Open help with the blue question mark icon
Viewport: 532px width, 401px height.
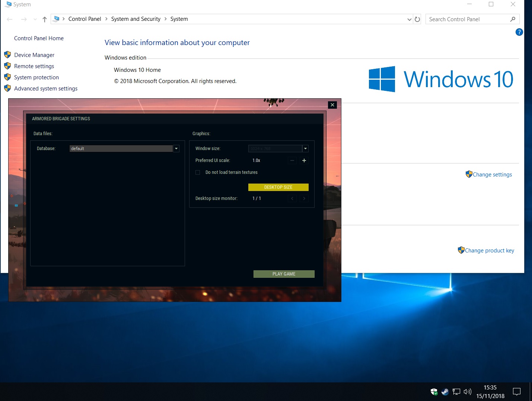tap(519, 32)
